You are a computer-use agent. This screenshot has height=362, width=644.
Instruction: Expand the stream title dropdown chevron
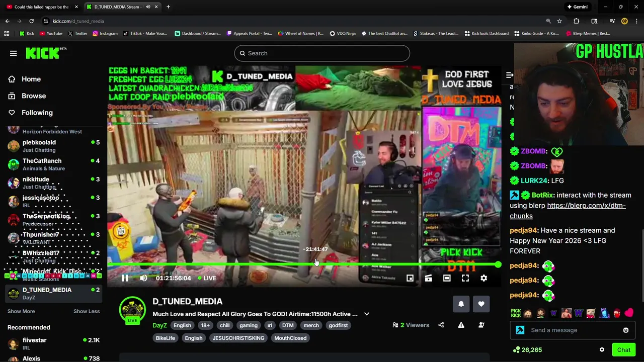pyautogui.click(x=367, y=314)
